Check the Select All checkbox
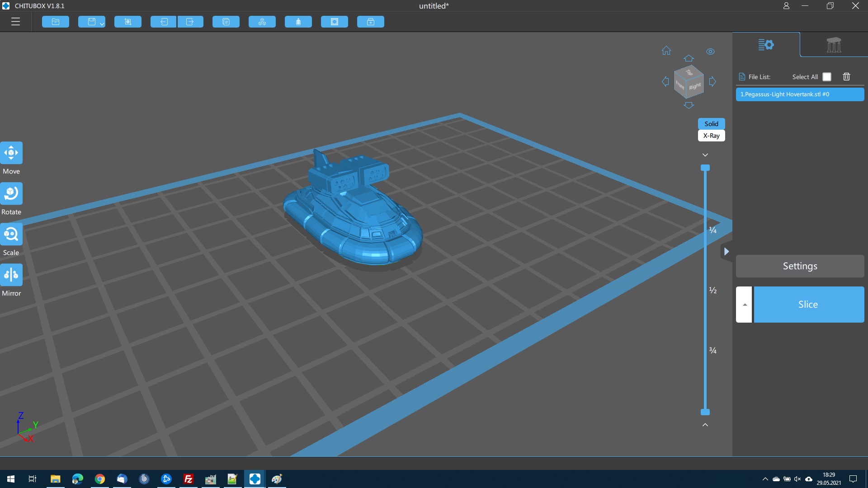The height and width of the screenshot is (488, 868). click(x=827, y=77)
